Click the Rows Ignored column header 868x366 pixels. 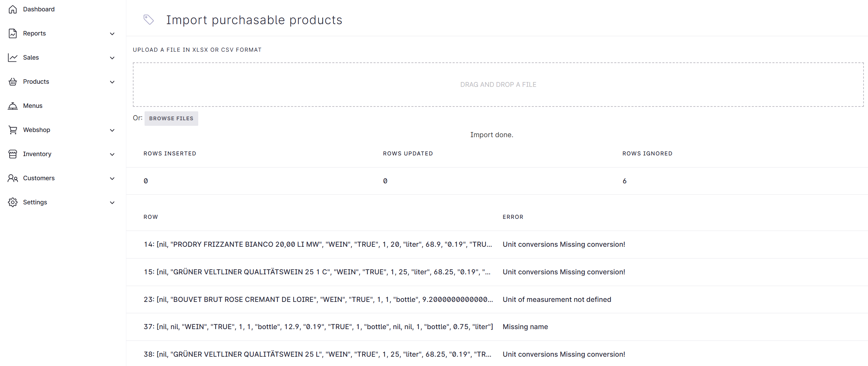647,153
